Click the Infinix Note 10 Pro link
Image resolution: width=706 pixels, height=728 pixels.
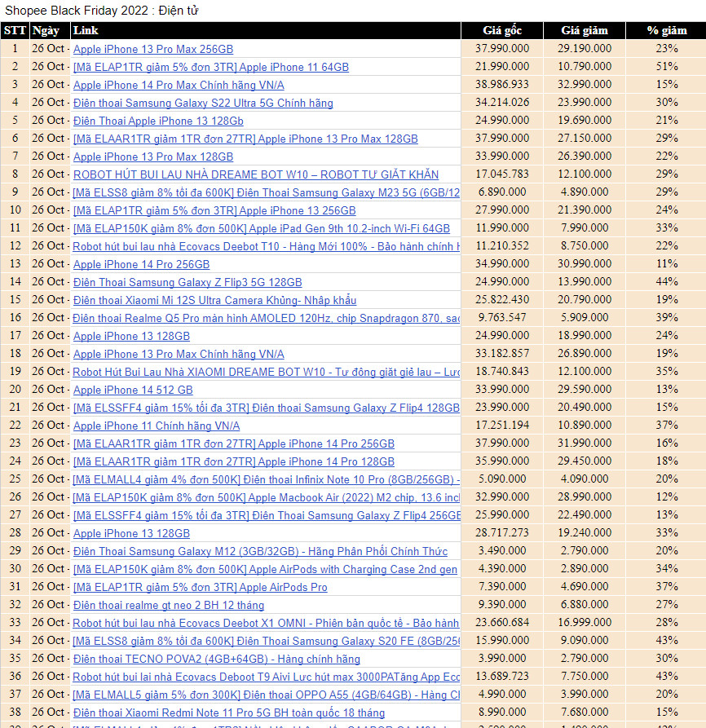point(266,479)
